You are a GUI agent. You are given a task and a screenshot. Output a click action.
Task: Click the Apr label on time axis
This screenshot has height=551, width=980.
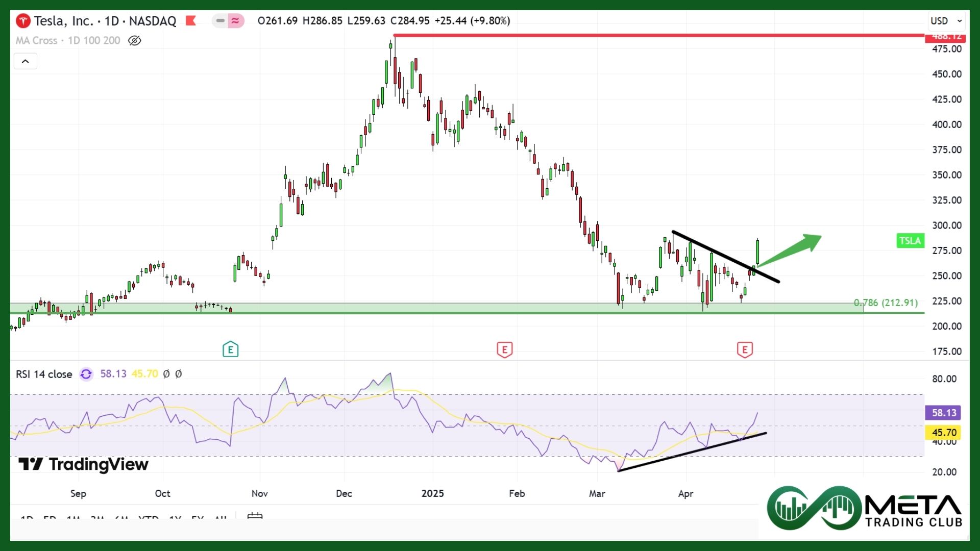tap(685, 493)
